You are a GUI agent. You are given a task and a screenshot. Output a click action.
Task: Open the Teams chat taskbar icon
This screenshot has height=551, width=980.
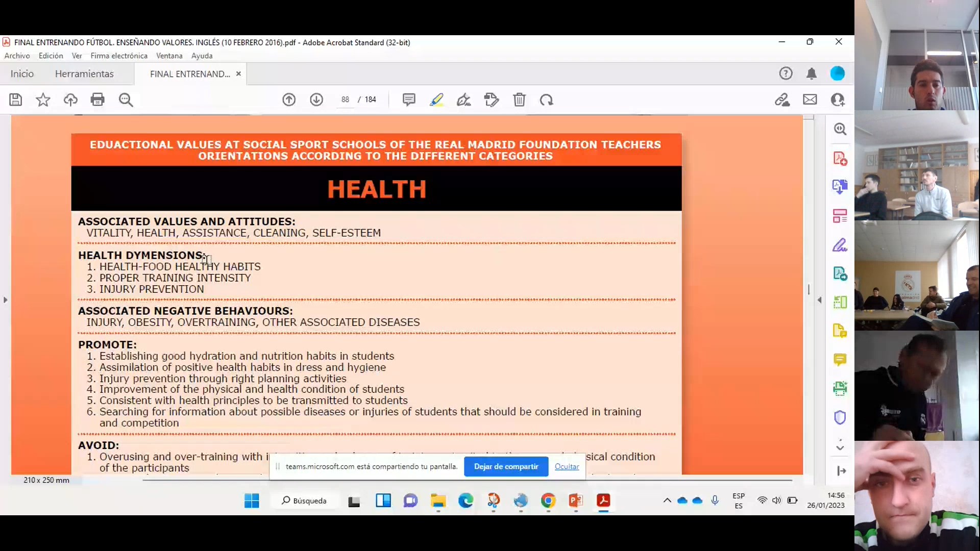(410, 500)
